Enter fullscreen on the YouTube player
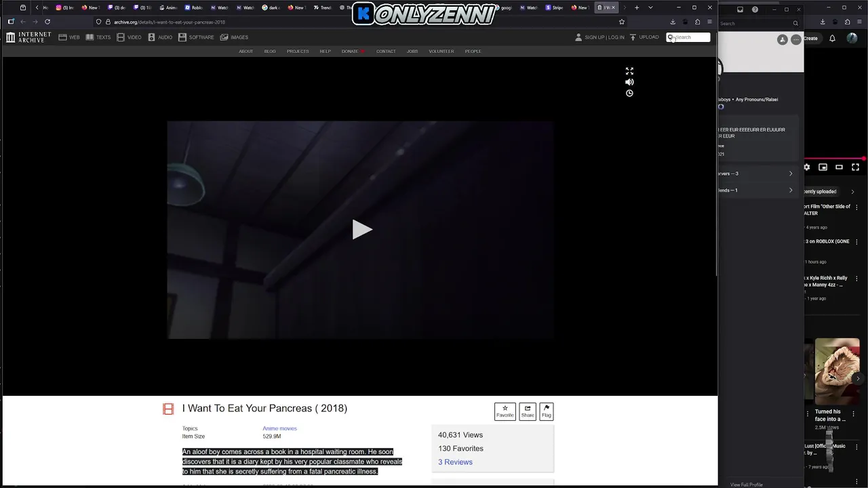 (856, 167)
